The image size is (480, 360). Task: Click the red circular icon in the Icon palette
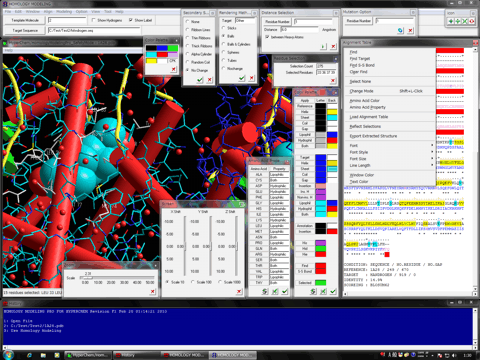click(x=472, y=21)
